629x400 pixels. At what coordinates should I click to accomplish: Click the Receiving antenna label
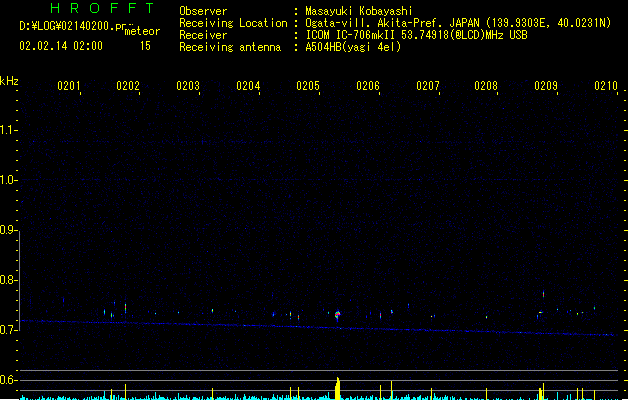coord(230,47)
